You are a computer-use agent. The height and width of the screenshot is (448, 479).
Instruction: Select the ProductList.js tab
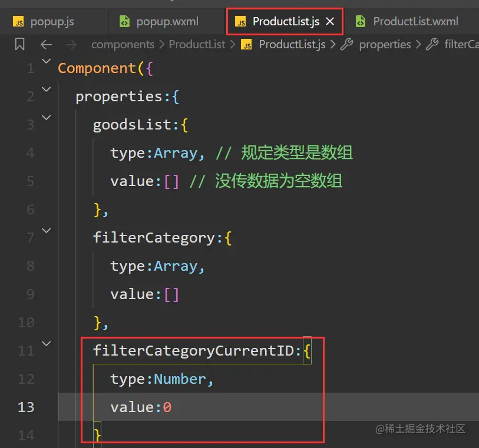286,22
